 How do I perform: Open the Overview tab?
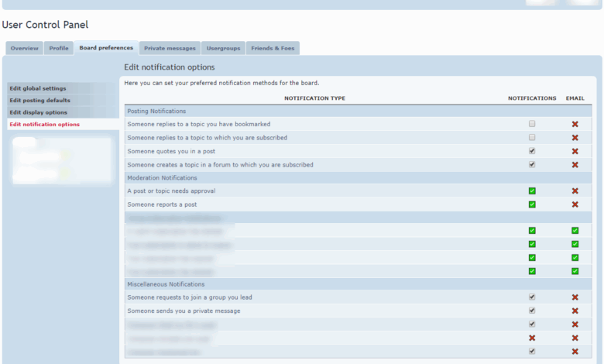(x=24, y=48)
